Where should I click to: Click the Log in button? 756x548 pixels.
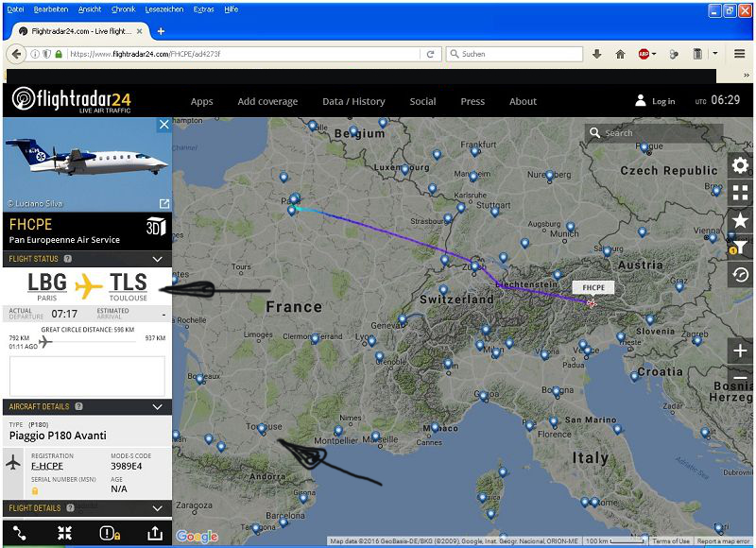pyautogui.click(x=655, y=101)
